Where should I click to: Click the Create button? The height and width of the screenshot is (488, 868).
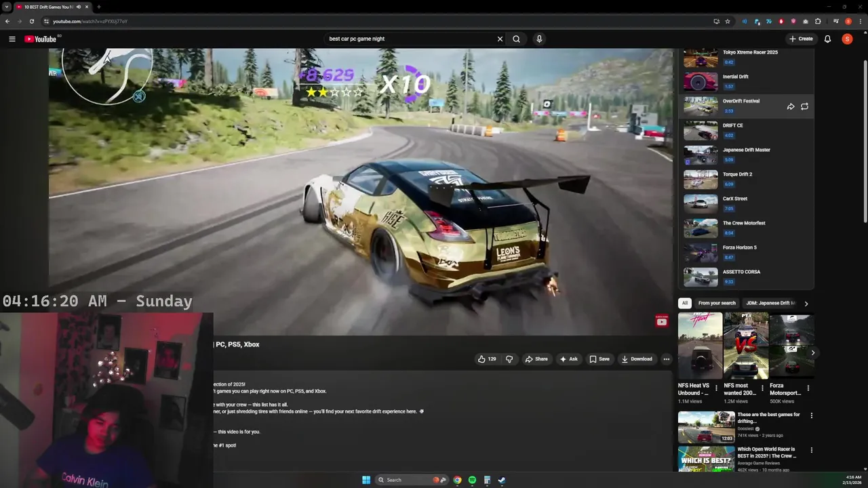tap(801, 39)
